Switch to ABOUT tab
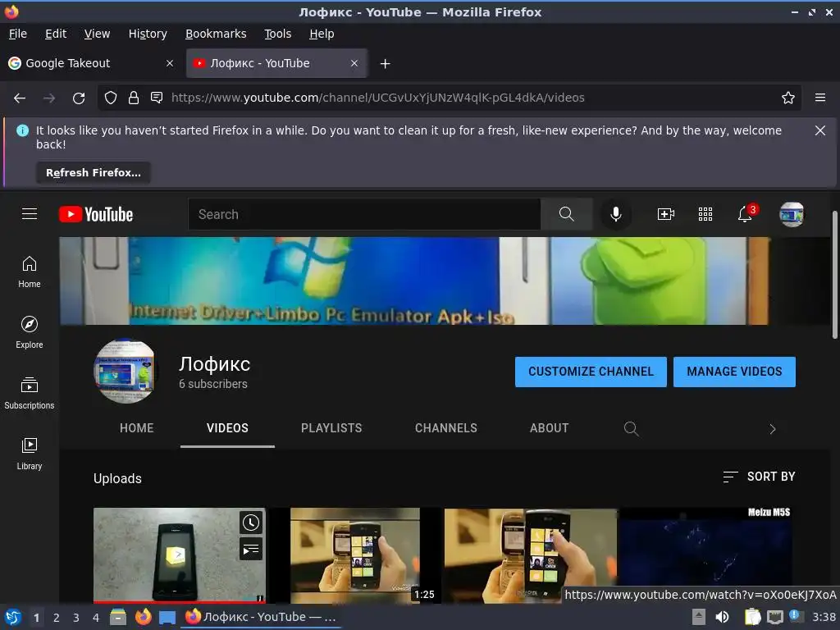Screen dimensions: 840x630 click(x=549, y=428)
